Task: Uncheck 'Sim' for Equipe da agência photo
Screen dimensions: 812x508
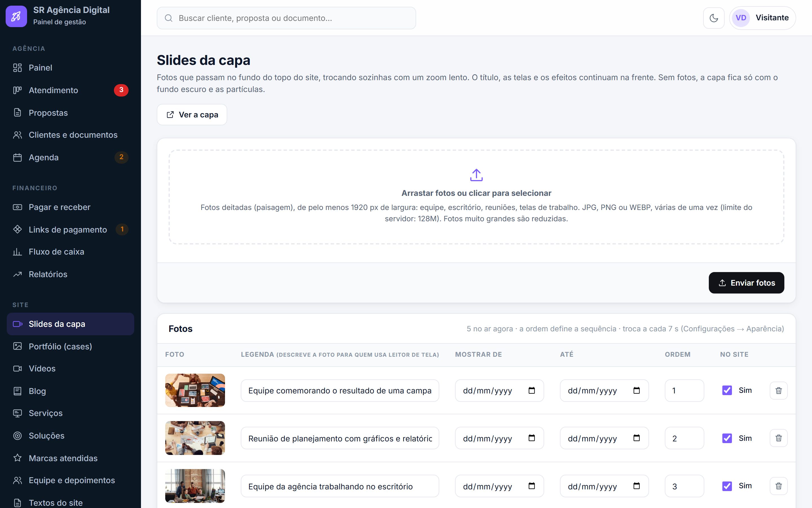Action: point(727,486)
